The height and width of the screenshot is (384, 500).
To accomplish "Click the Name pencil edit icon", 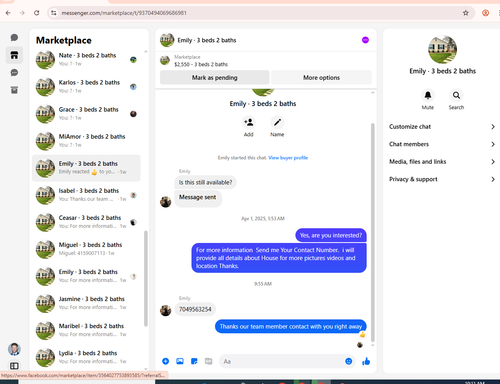I will 277,122.
